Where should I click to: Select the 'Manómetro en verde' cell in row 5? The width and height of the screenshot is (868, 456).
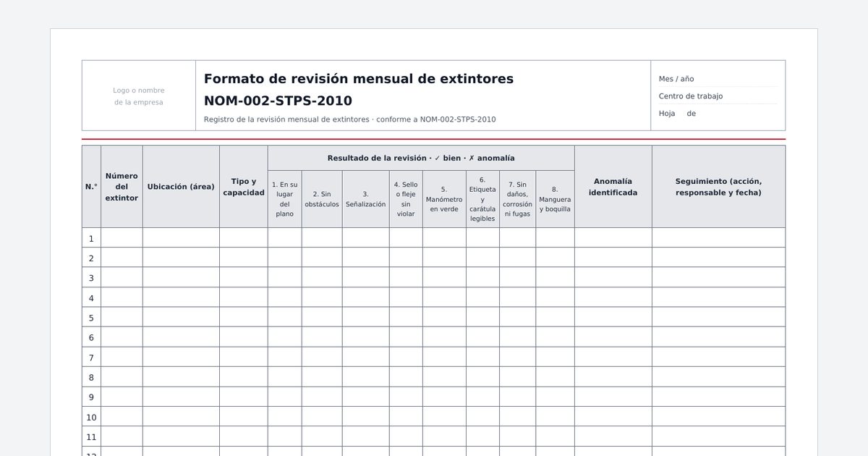pos(444,317)
